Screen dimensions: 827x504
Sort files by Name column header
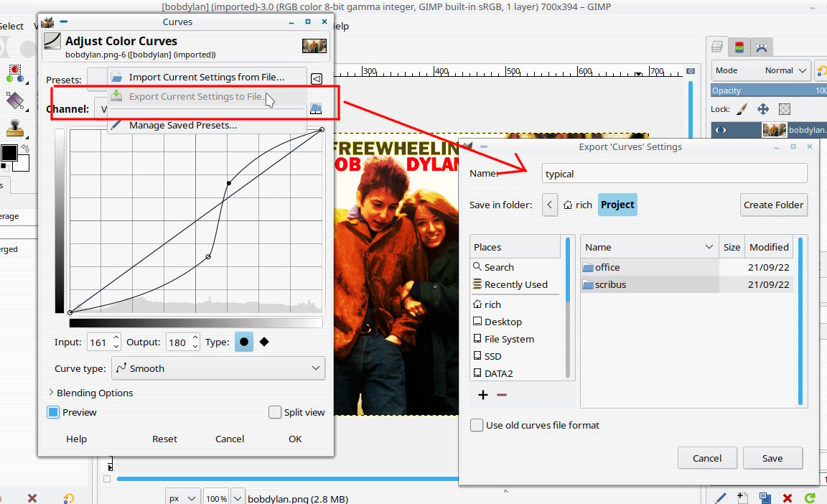[x=649, y=247]
